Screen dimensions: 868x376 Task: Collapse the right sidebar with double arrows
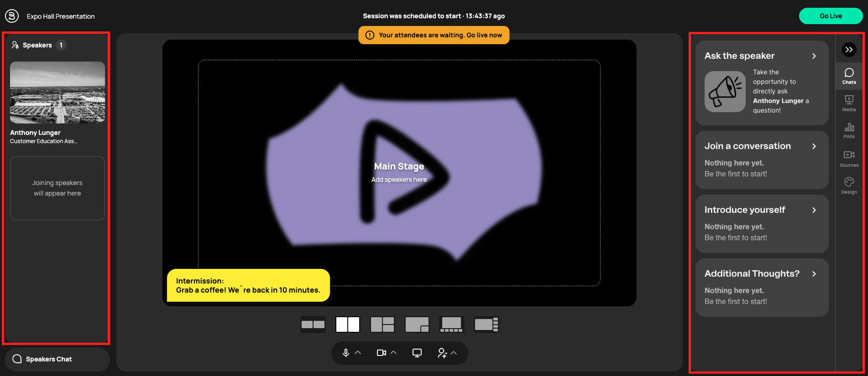(x=849, y=50)
